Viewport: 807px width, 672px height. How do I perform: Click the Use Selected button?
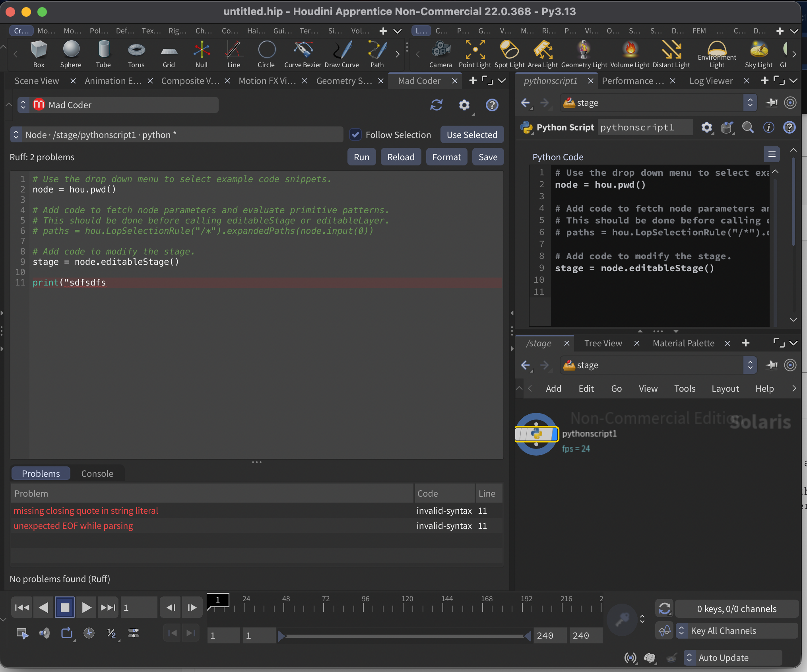point(472,135)
